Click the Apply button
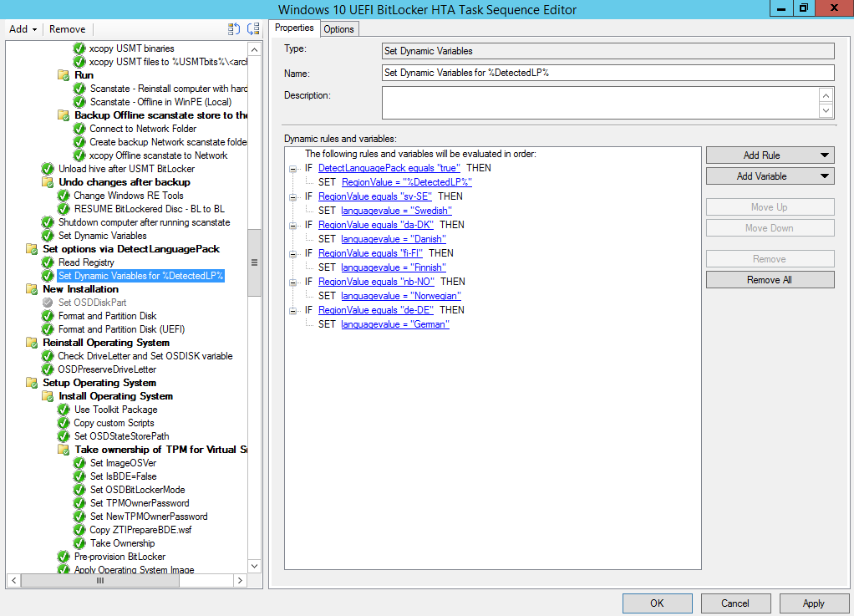The width and height of the screenshot is (854, 616). pos(814,603)
